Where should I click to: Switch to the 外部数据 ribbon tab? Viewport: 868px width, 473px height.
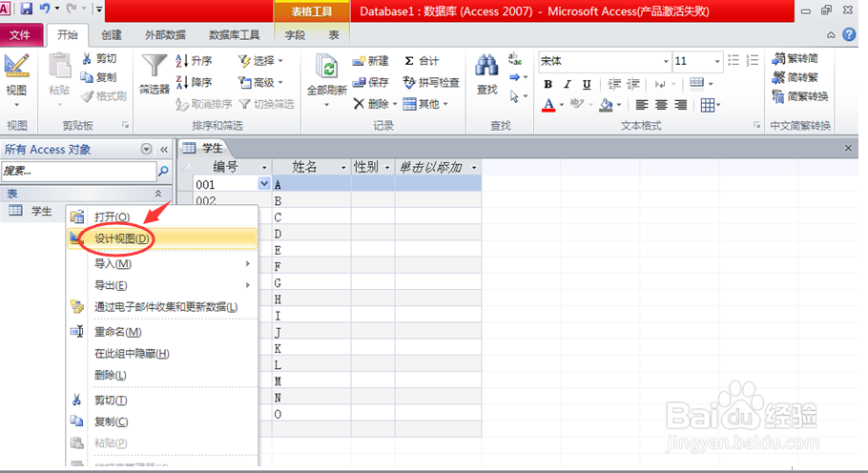click(166, 35)
